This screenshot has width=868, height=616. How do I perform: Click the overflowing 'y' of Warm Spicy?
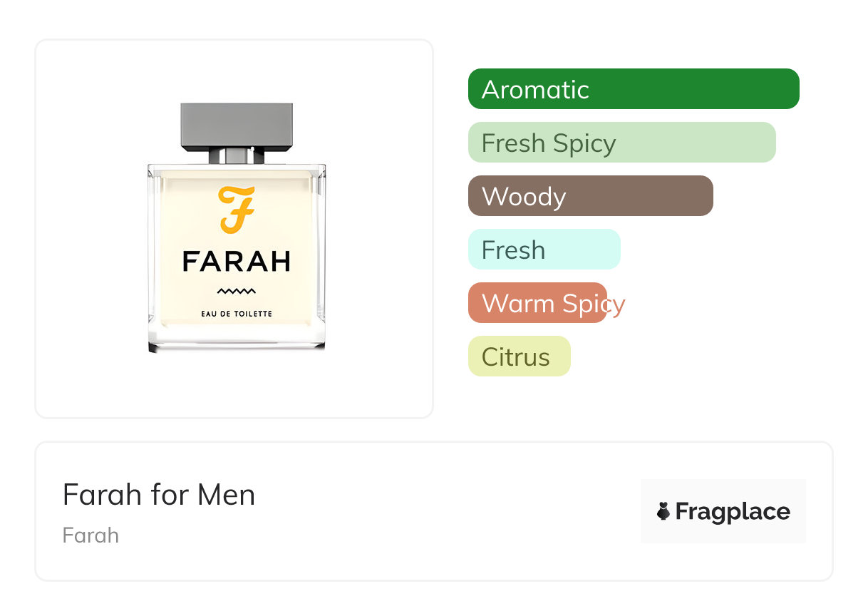click(617, 305)
